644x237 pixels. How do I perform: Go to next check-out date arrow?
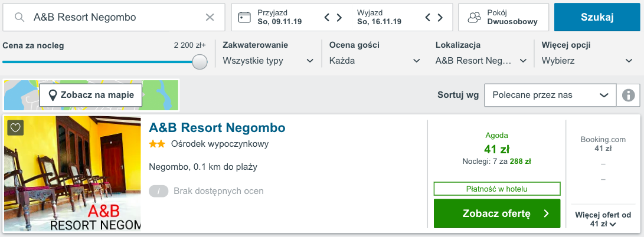[x=440, y=17]
